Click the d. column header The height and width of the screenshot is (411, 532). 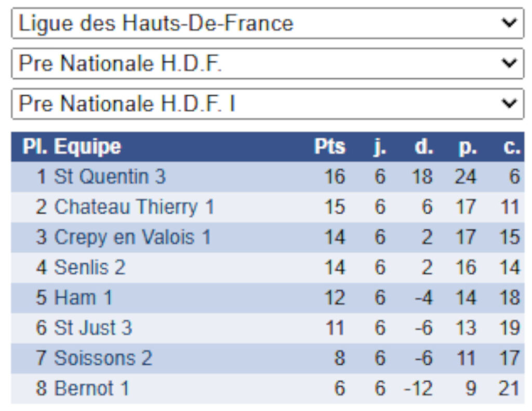tap(423, 147)
